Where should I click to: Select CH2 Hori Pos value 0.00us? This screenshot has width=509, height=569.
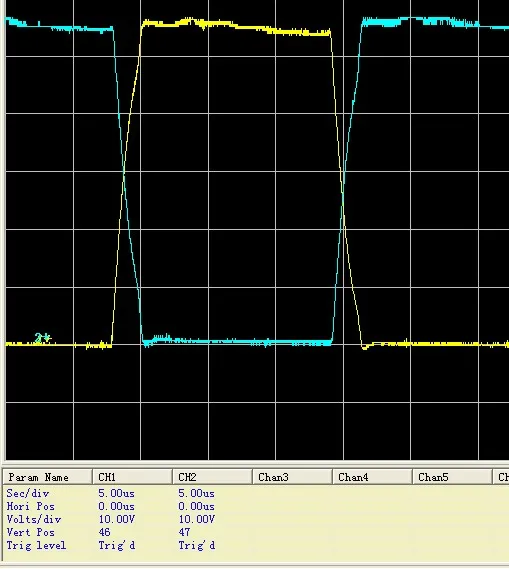pos(196,507)
